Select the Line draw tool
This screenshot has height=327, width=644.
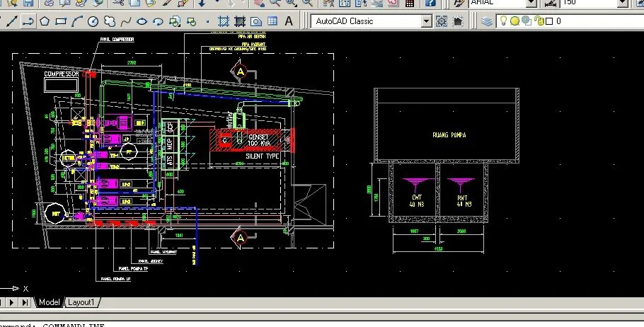coord(12,21)
